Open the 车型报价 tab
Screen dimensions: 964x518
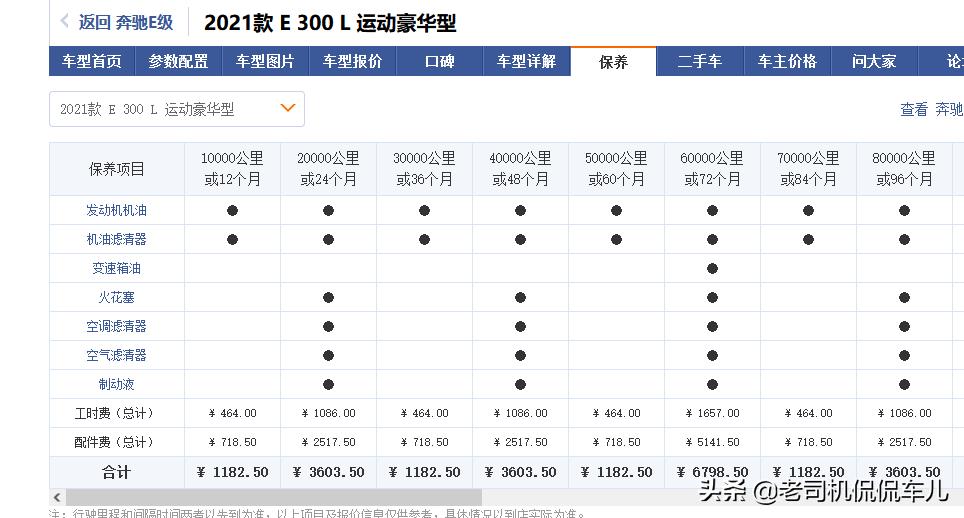point(352,61)
